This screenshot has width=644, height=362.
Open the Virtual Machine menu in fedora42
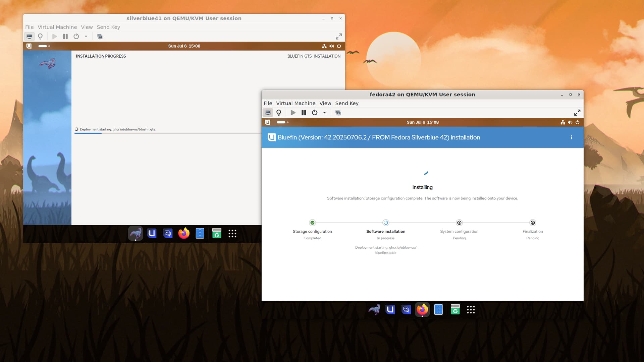click(x=296, y=103)
